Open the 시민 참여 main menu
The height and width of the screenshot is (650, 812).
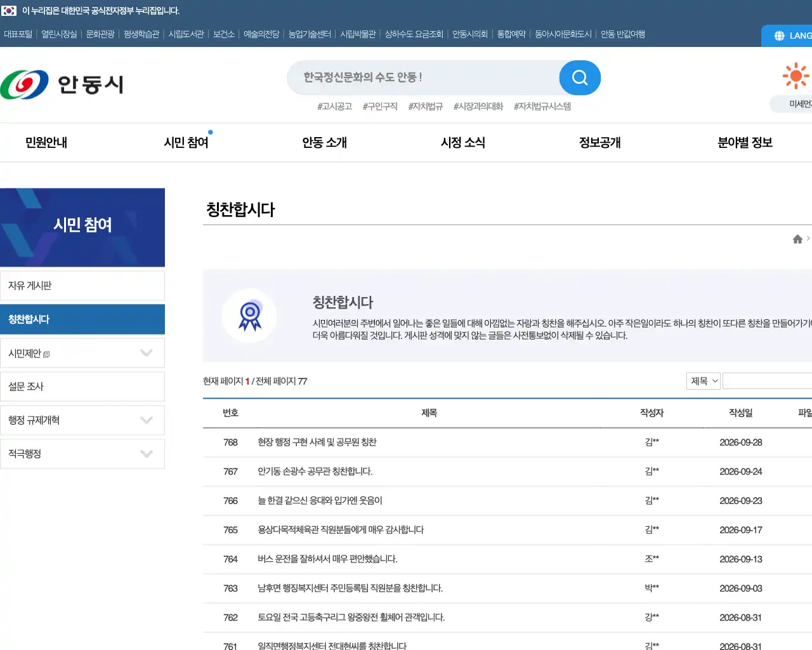[186, 143]
